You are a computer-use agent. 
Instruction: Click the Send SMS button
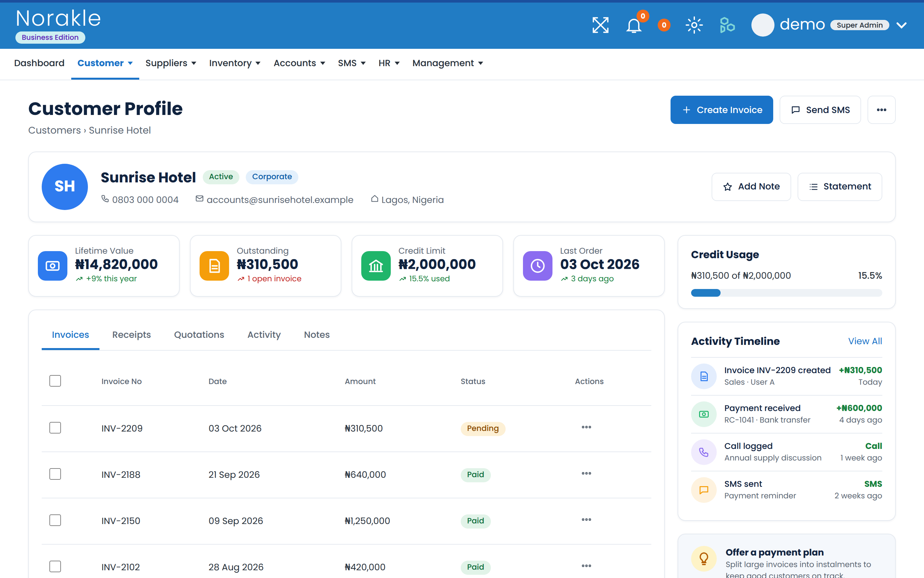click(x=820, y=110)
